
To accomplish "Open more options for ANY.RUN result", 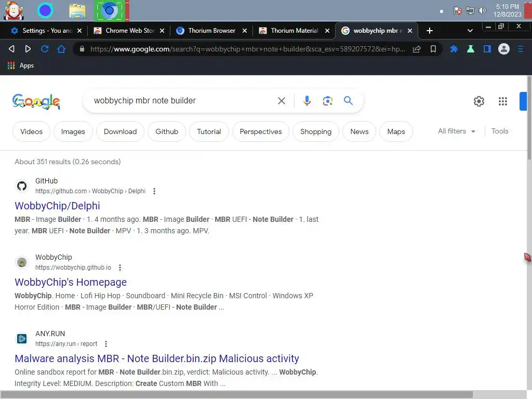I will click(106, 344).
